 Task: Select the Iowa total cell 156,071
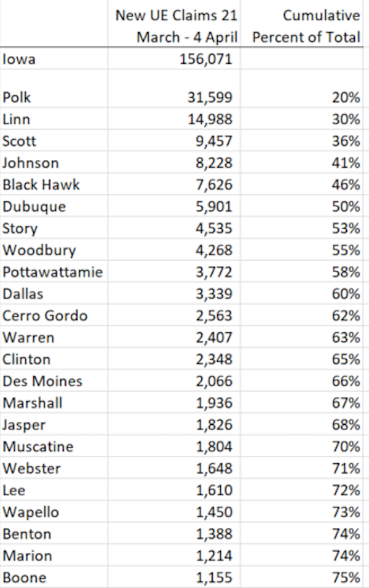click(174, 59)
